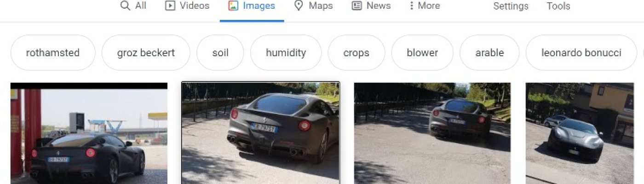Open the silver Ferrari front-view thumbnail
The width and height of the screenshot is (644, 184).
tap(580, 133)
